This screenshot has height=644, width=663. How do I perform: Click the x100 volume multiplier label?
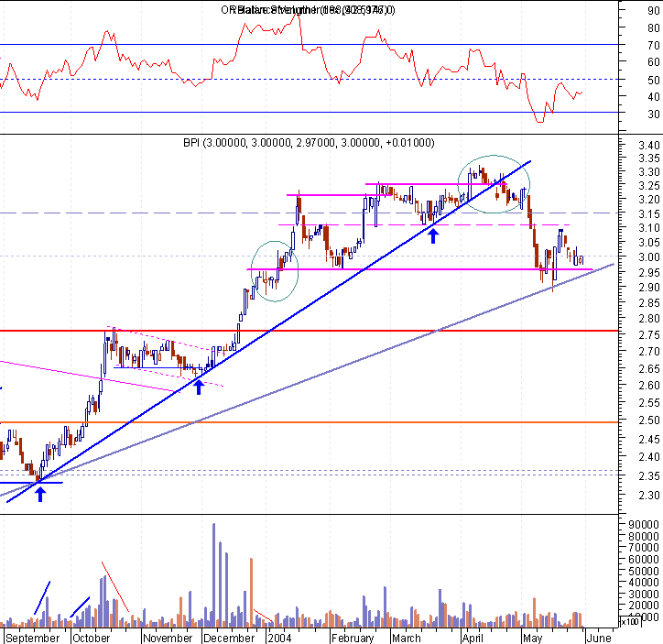(630, 622)
